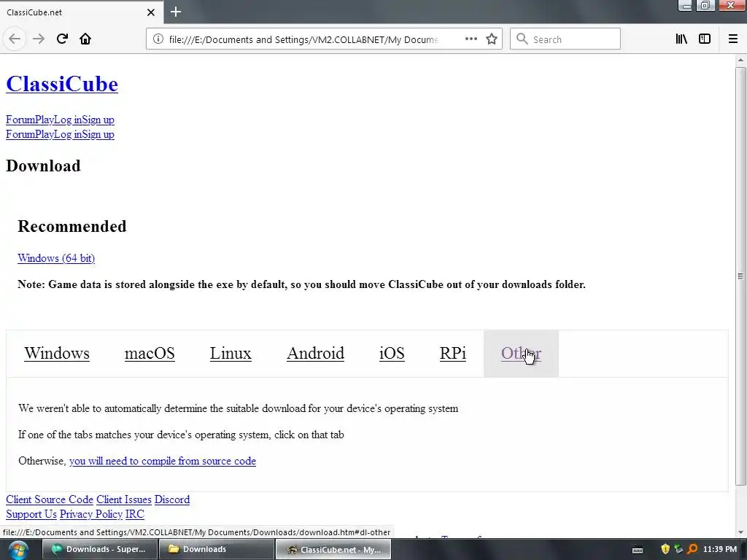Screen dimensions: 747x560
Task: Switch to the Windows download tab
Action: (57, 354)
